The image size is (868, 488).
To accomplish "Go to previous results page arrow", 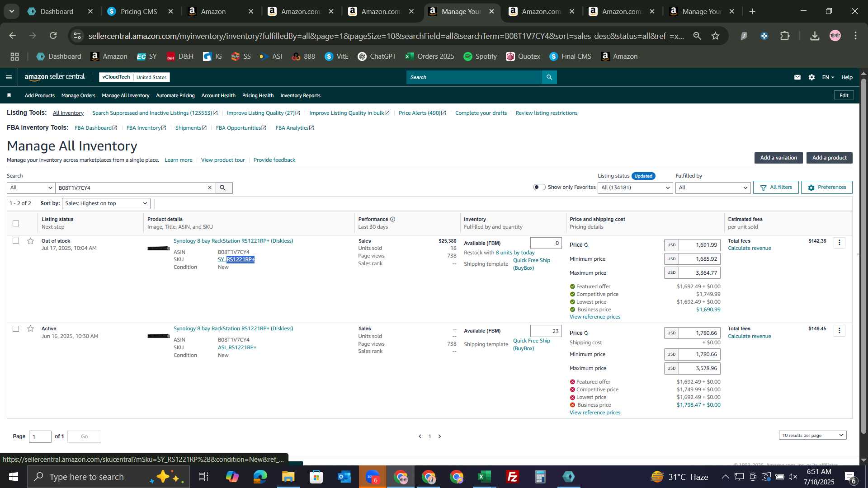I will (x=420, y=436).
